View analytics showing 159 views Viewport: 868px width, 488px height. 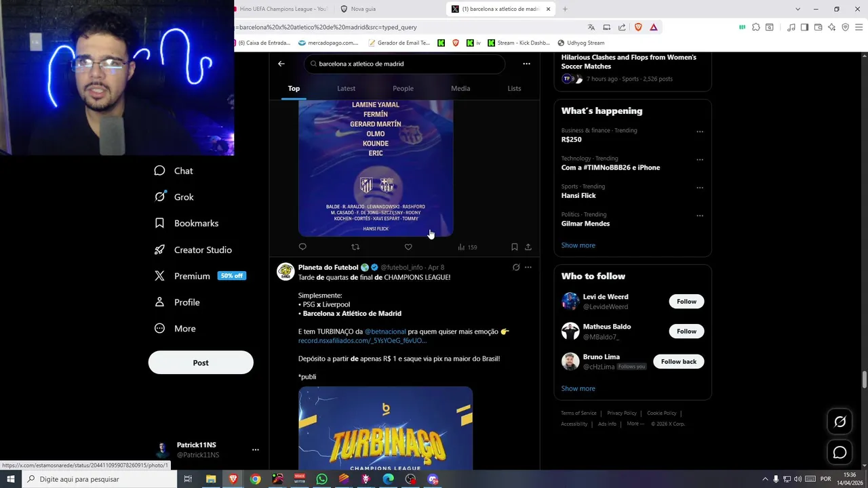[x=467, y=247]
